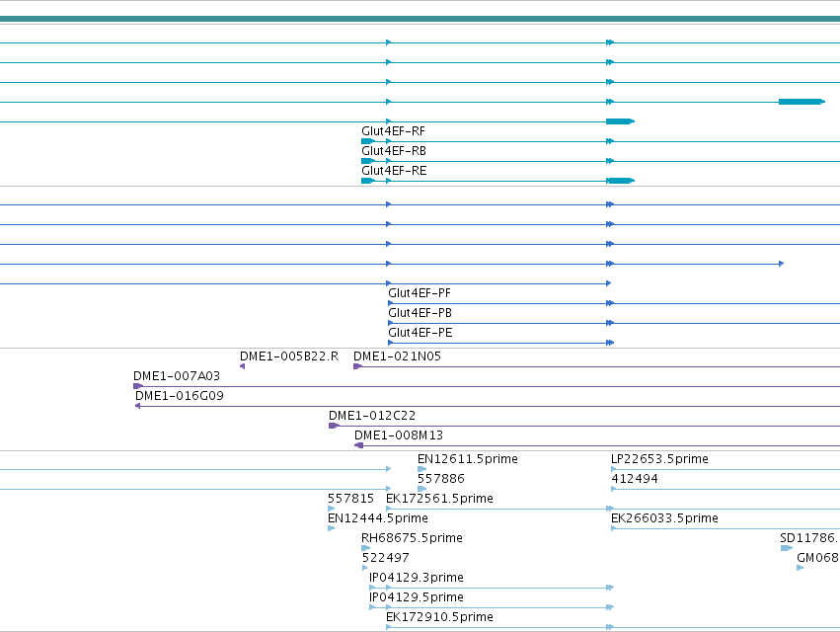Select the Glut4EF-PF protein label
Viewport: 840px width, 632px height.
tap(420, 293)
